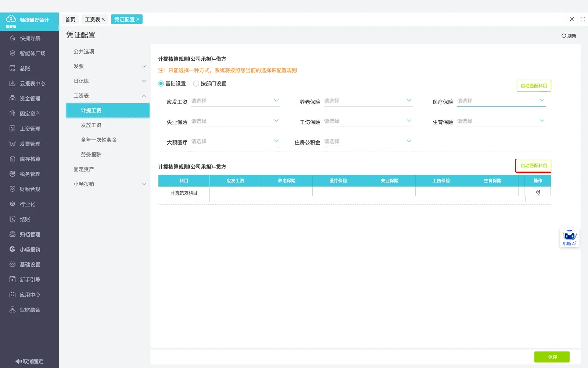The width and height of the screenshot is (588, 368).
Task: Open 税务管理 sidebar item
Action: [29, 174]
